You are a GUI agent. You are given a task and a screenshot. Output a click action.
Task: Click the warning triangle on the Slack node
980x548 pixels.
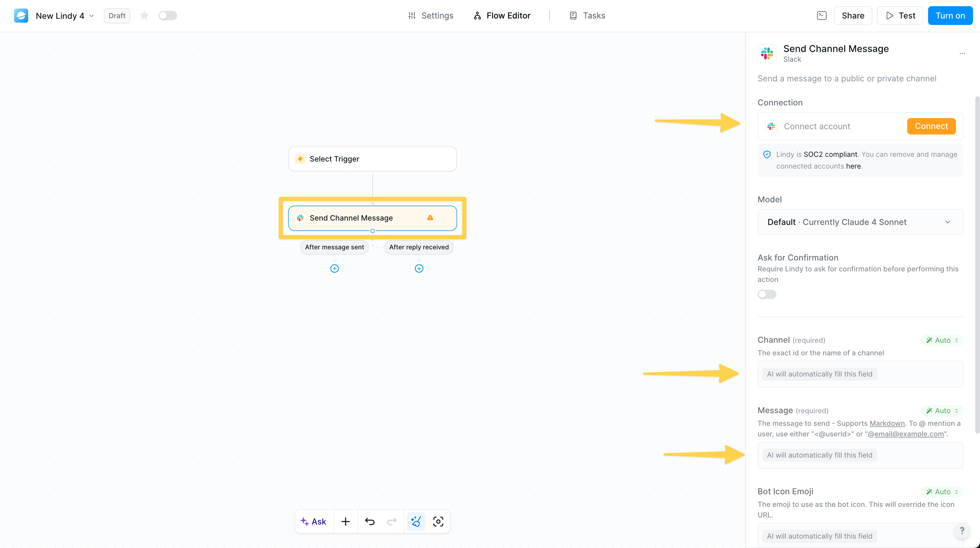(x=430, y=217)
